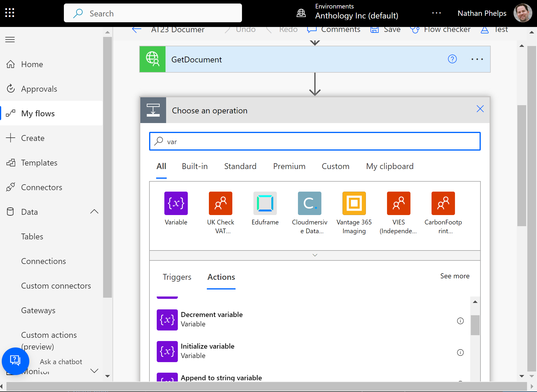Select the My clipboard tab
537x392 pixels.
click(390, 166)
